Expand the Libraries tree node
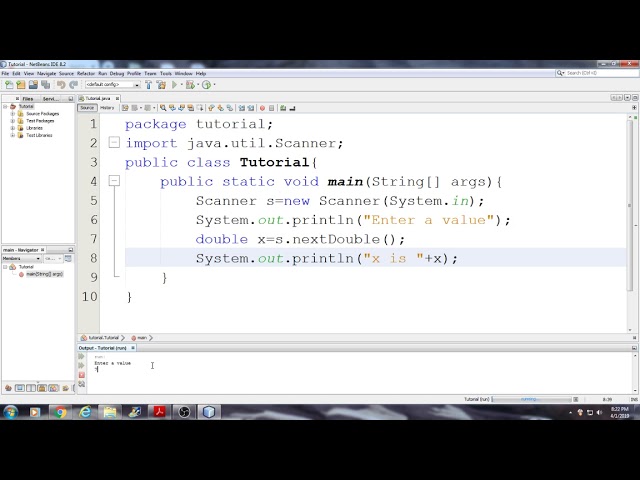 click(x=13, y=128)
